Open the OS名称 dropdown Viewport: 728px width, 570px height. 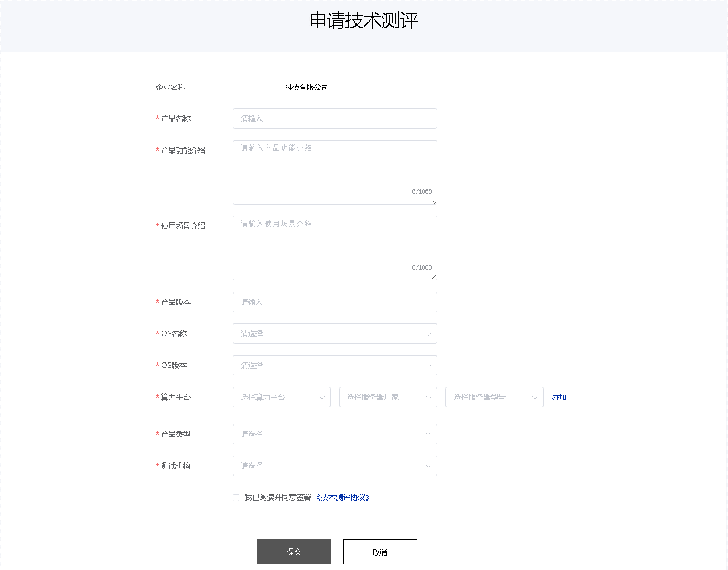pos(334,333)
